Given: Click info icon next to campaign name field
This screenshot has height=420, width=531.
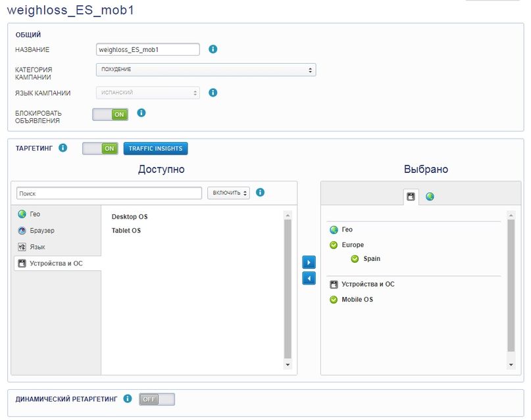Looking at the screenshot, I should click(213, 49).
